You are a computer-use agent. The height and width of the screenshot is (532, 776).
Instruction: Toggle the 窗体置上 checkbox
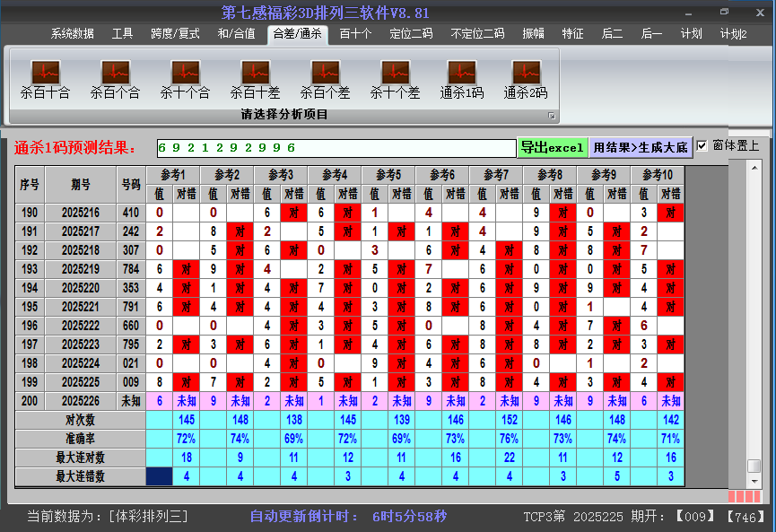702,146
